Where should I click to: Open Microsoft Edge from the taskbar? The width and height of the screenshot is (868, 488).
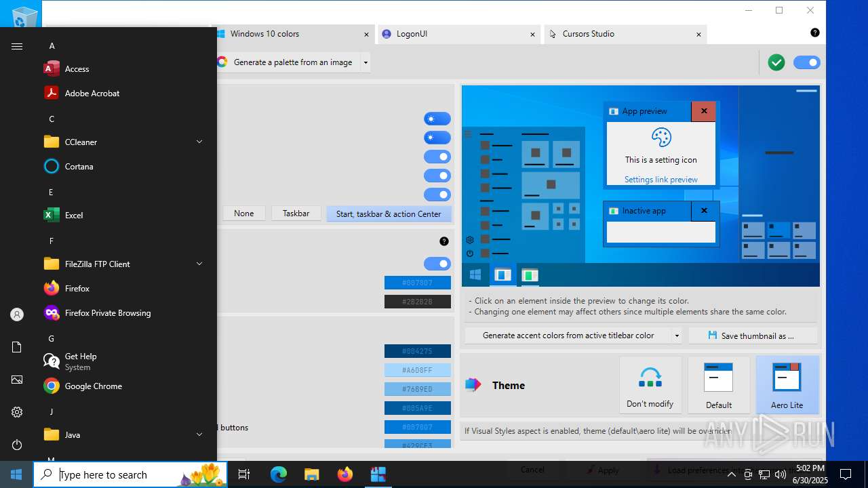point(279,474)
